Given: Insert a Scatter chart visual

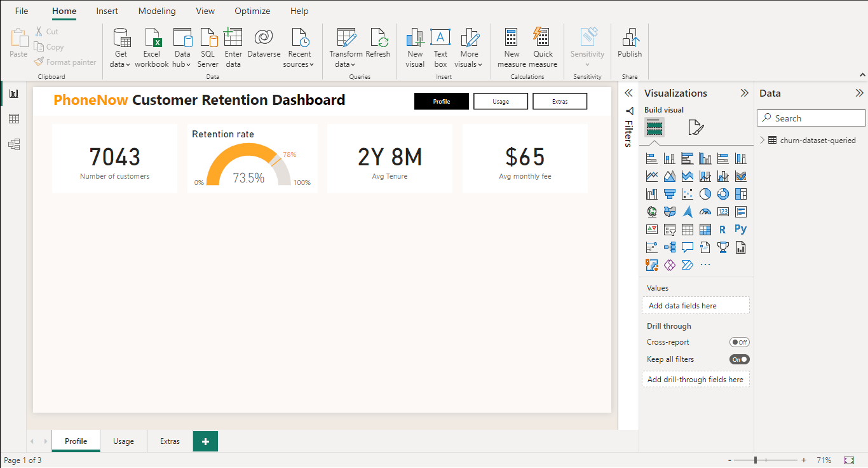Looking at the screenshot, I should tap(688, 194).
